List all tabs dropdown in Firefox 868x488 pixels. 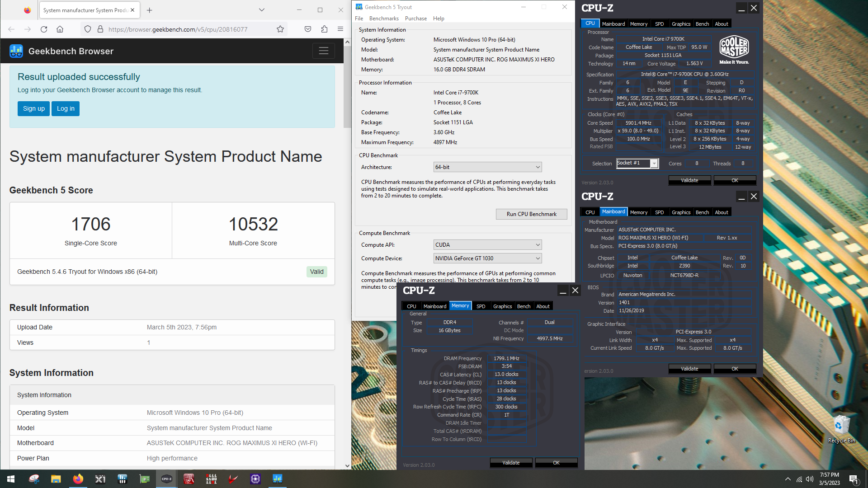coord(261,10)
